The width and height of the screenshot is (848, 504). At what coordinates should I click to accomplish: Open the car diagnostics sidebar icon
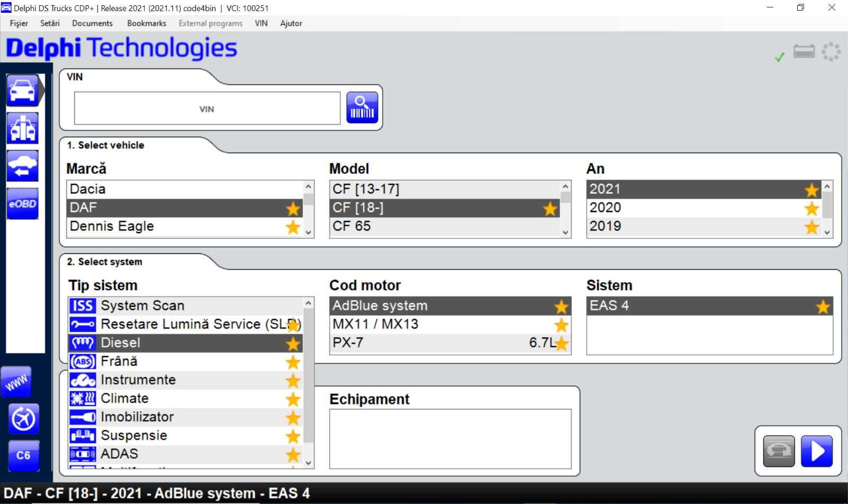click(x=23, y=90)
